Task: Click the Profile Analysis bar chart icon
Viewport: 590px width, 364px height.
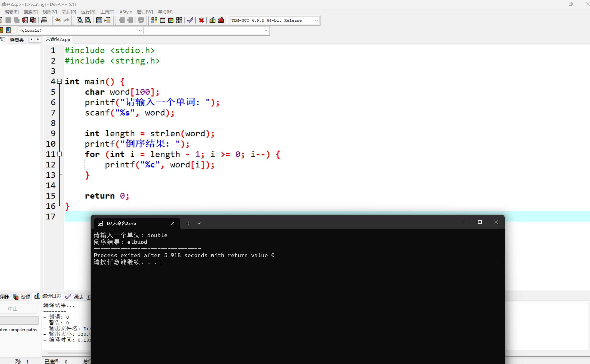Action: click(212, 20)
